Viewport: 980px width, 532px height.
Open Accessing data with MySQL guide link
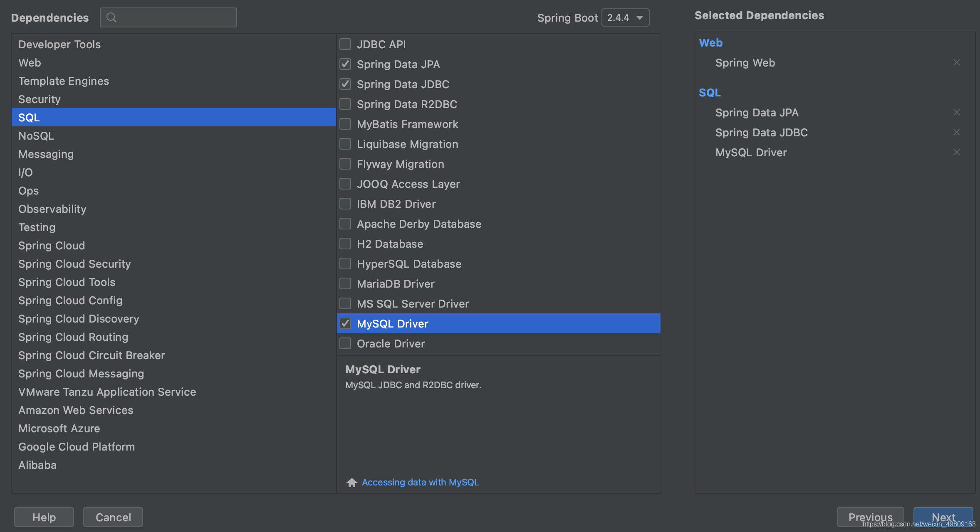(421, 482)
